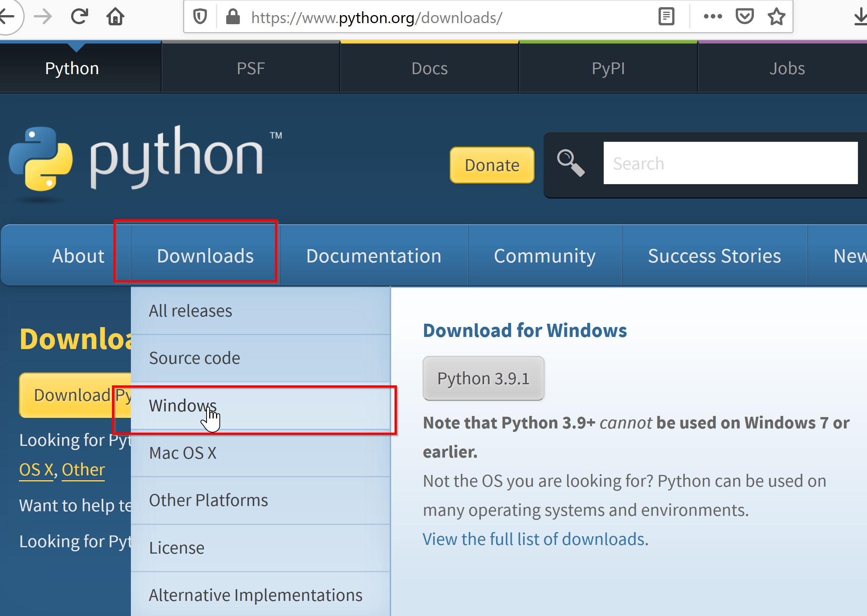Open the OS X link
Image resolution: width=867 pixels, height=616 pixels.
(36, 470)
